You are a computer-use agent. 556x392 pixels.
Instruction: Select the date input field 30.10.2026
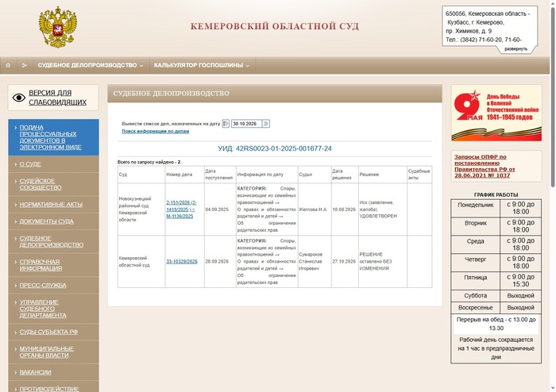(246, 124)
